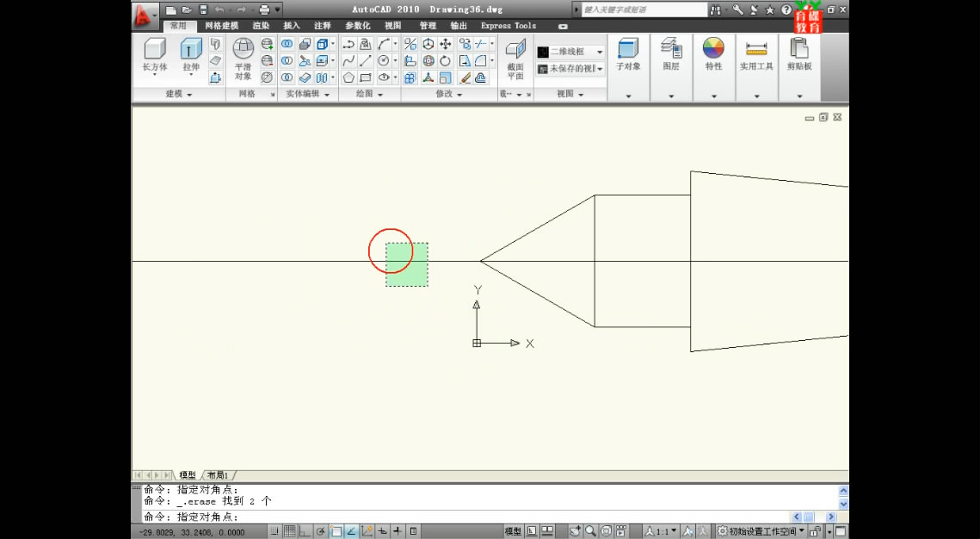
Task: Open the 特性 color wheel properties panel
Action: (714, 67)
